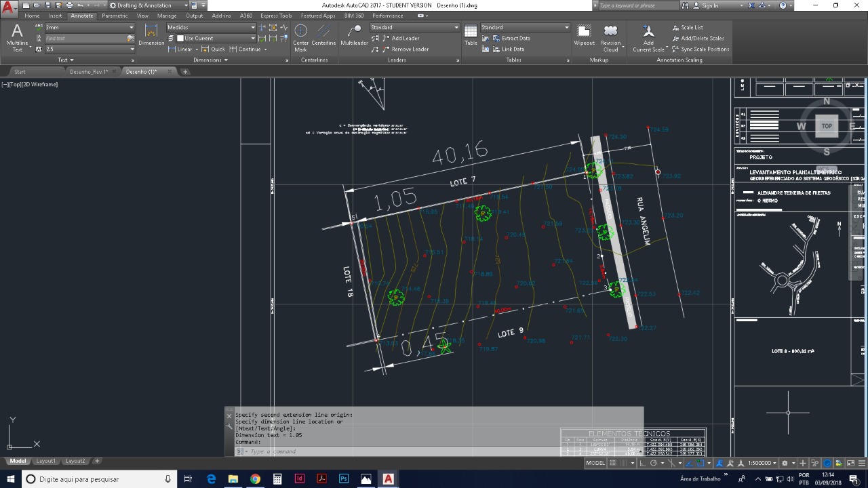Insert a Center Mark
Viewport: 868px width, 488px height.
(300, 37)
